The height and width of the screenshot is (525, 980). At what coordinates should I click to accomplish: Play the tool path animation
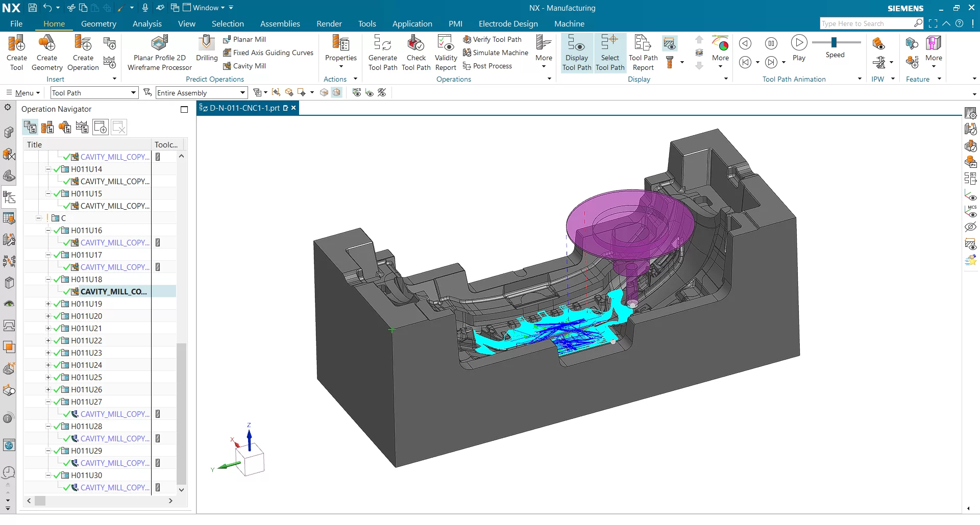coord(799,48)
